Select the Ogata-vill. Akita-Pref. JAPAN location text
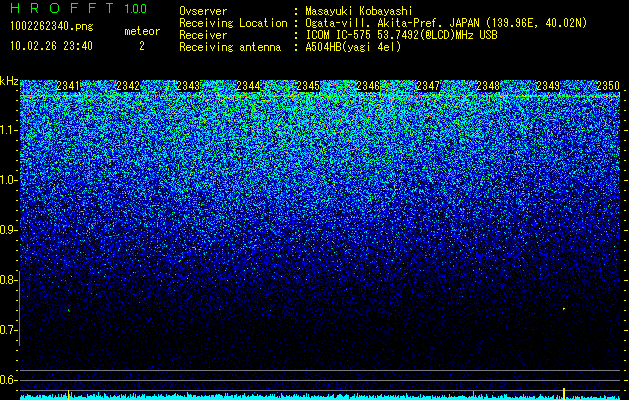 [446, 24]
